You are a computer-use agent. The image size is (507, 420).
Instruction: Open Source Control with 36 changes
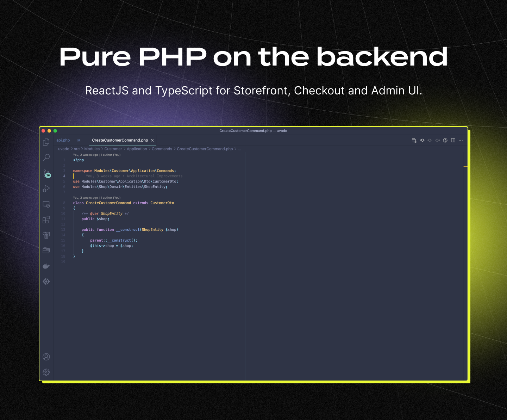(47, 173)
